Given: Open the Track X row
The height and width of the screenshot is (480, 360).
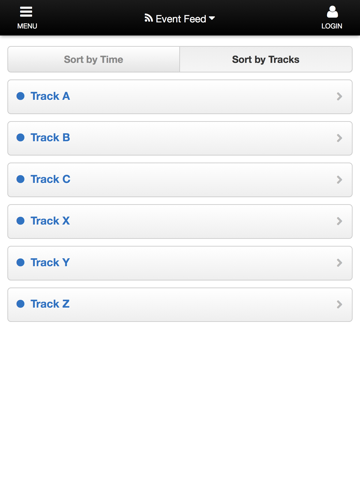Looking at the screenshot, I should tap(180, 221).
